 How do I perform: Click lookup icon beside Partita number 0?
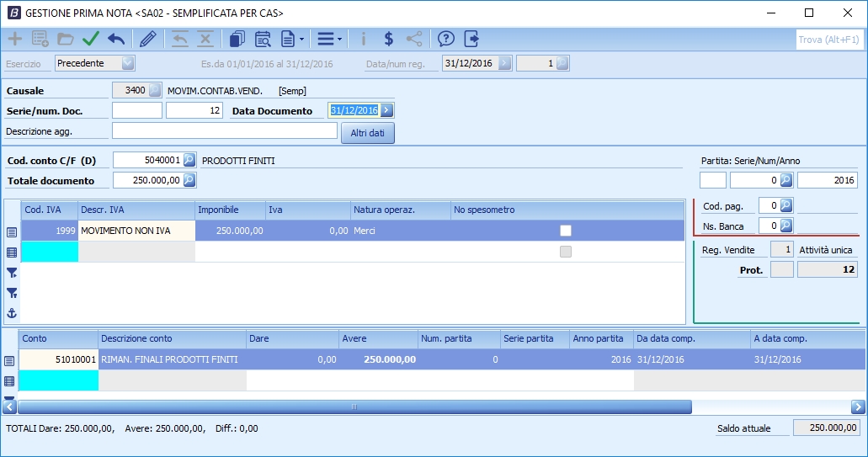tap(786, 180)
